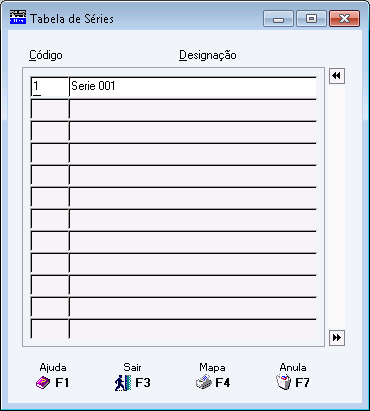Click the Sair F3 exit icon

pyautogui.click(x=122, y=383)
